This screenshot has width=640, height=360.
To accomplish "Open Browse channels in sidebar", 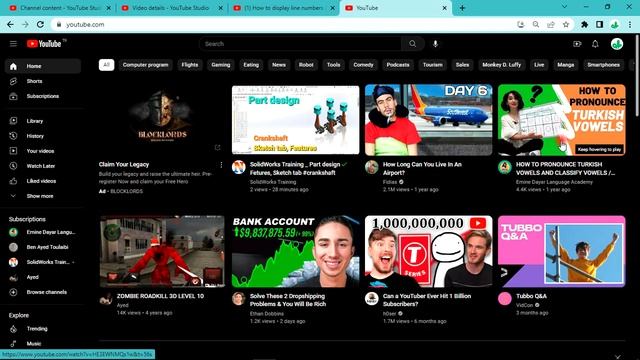I will pyautogui.click(x=43, y=292).
